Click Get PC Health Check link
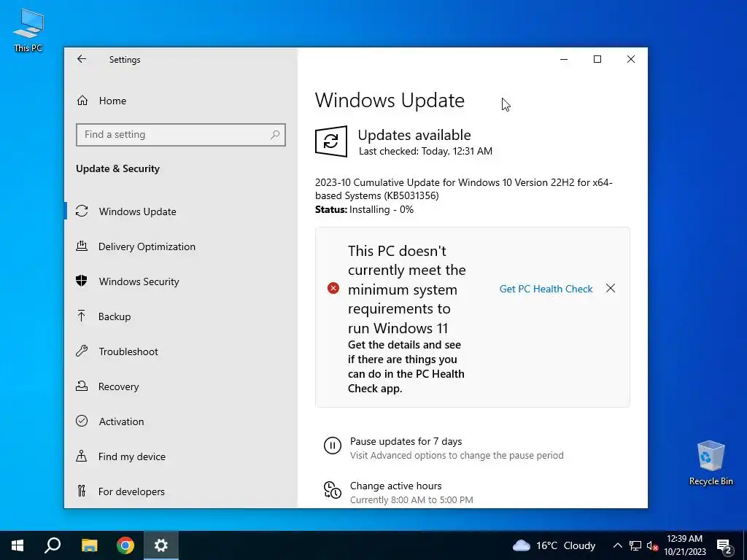Screen dimensions: 747x560 [546, 289]
